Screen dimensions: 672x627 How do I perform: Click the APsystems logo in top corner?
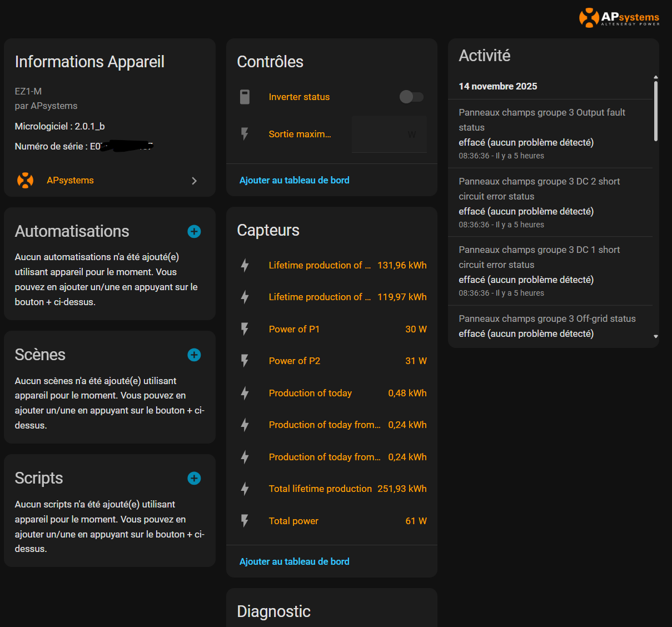[619, 17]
